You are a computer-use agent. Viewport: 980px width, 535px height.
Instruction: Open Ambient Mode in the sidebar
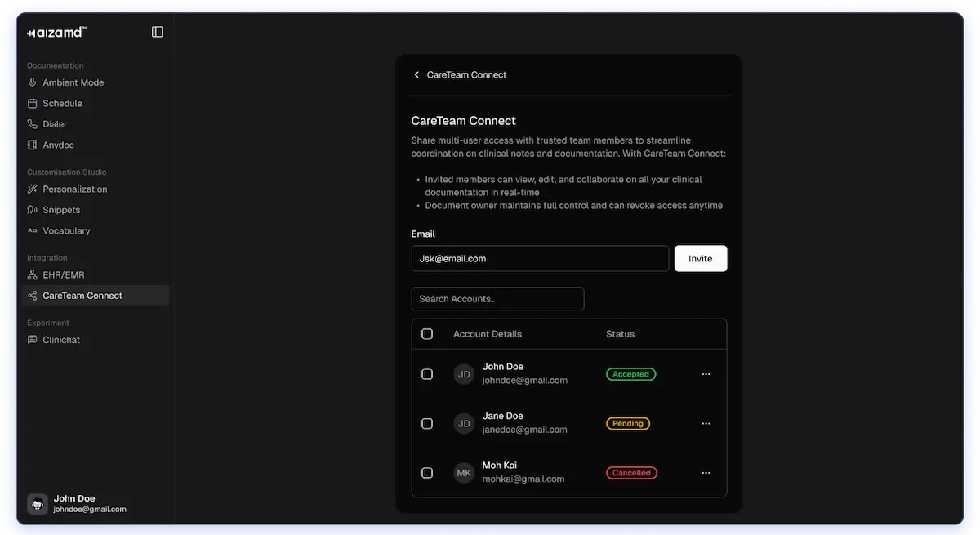coord(96,82)
